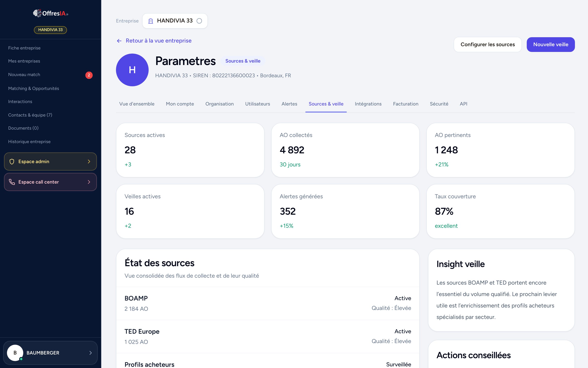The height and width of the screenshot is (368, 588).
Task: Start a Nouvelle veille
Action: pyautogui.click(x=551, y=45)
